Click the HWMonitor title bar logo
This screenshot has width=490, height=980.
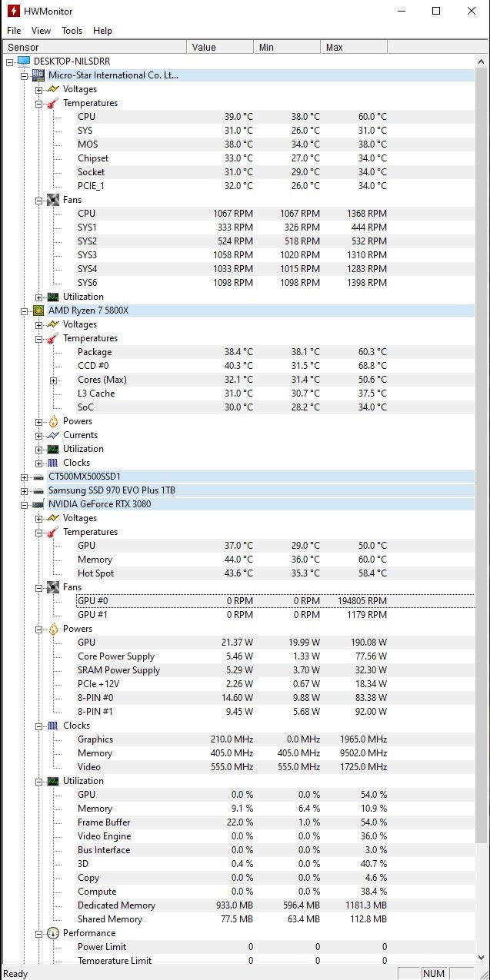[x=13, y=11]
